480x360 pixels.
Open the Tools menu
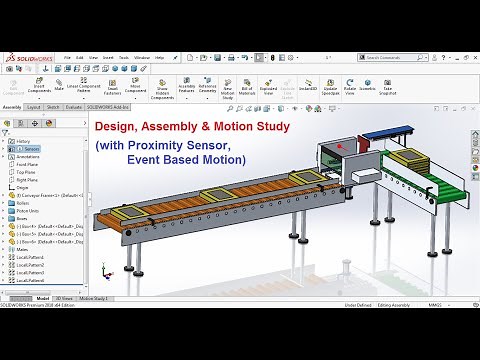pos(124,58)
